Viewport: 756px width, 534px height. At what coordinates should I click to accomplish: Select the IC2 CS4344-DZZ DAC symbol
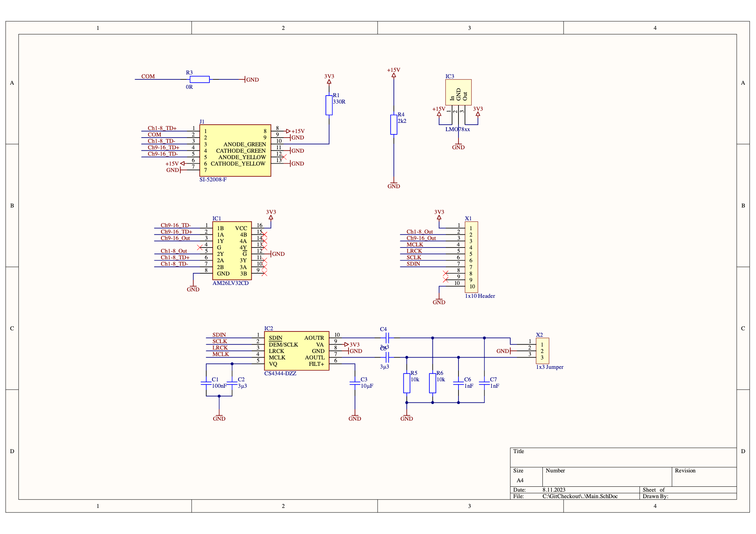[297, 351]
